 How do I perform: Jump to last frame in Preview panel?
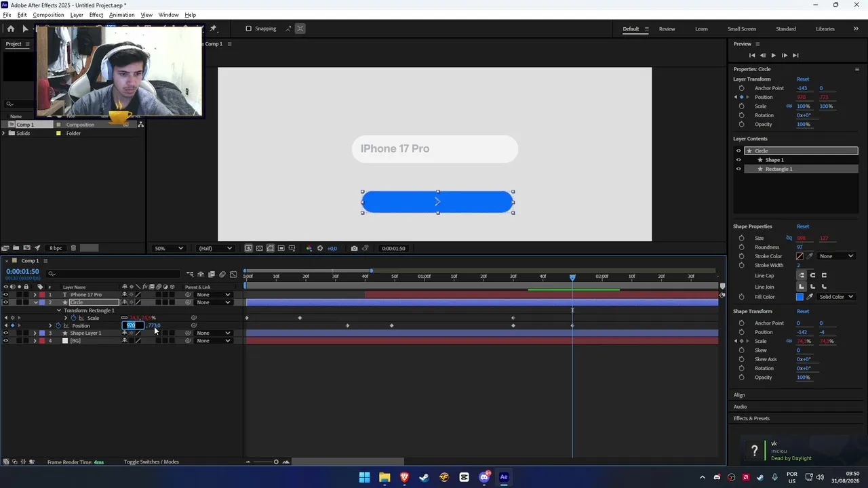tap(795, 55)
